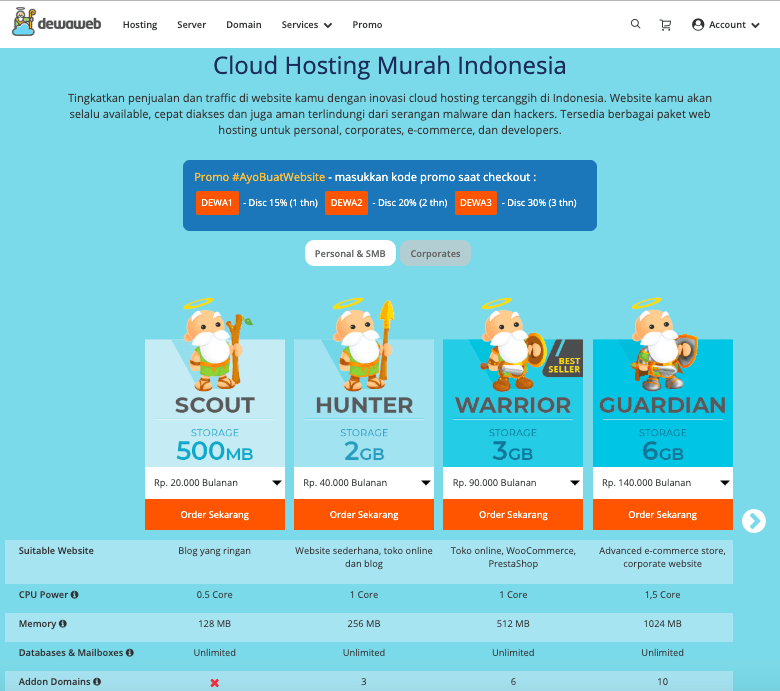Open the Promo menu item
Screen dimensions: 780x691
pos(367,24)
